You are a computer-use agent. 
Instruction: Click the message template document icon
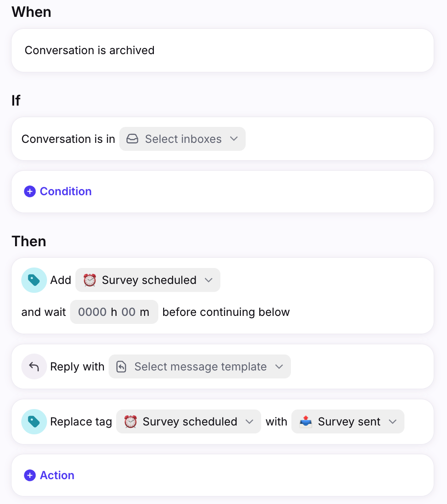121,366
